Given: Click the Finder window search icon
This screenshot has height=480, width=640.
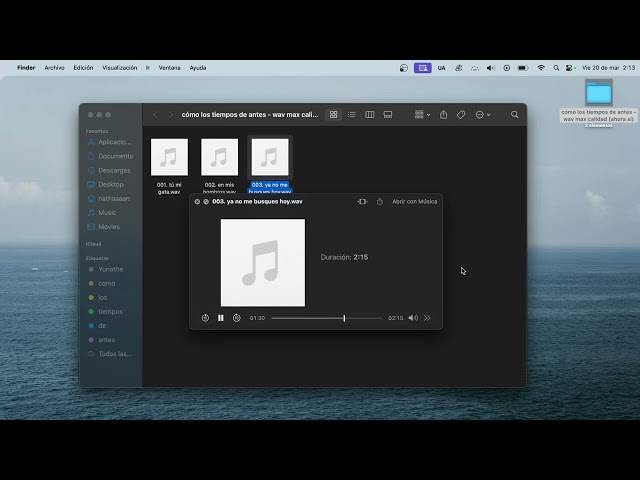Looking at the screenshot, I should coord(514,115).
